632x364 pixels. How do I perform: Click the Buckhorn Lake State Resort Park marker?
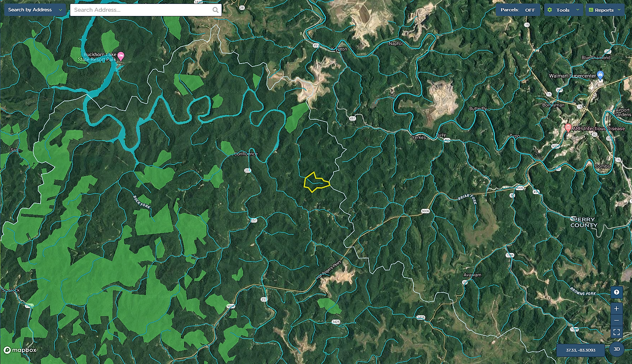pyautogui.click(x=121, y=56)
